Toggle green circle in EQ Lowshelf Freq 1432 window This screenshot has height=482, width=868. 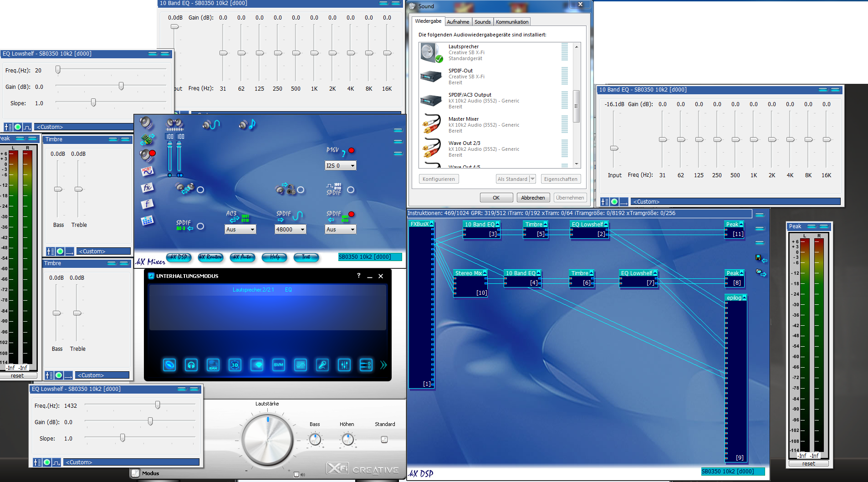click(47, 462)
